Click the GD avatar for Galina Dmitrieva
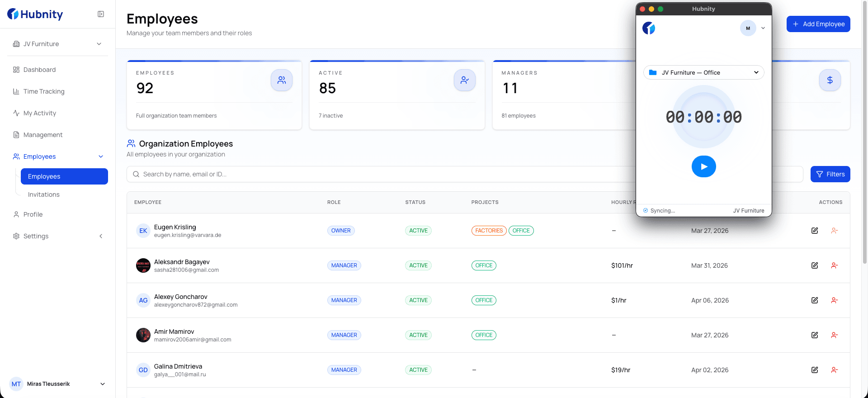This screenshot has width=868, height=398. pyautogui.click(x=143, y=370)
